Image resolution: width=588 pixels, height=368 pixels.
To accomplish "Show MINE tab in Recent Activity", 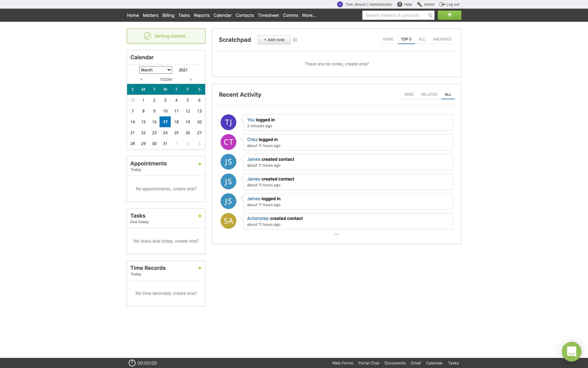I will tap(409, 94).
